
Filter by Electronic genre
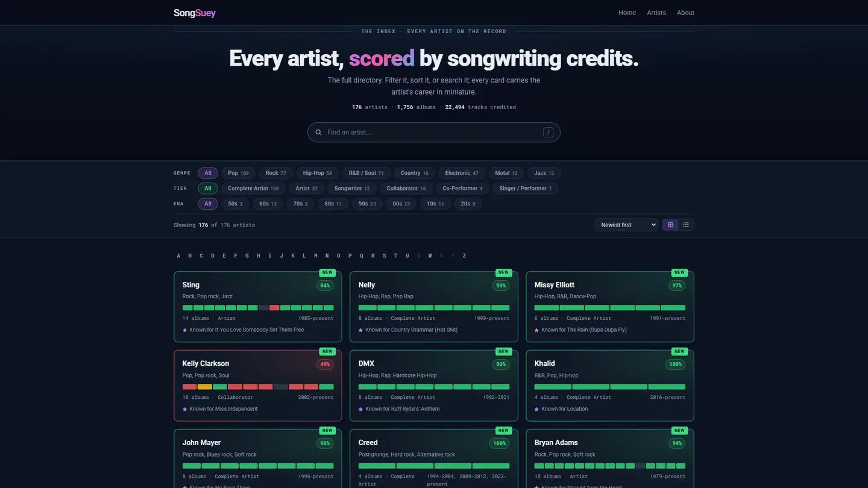pyautogui.click(x=462, y=173)
